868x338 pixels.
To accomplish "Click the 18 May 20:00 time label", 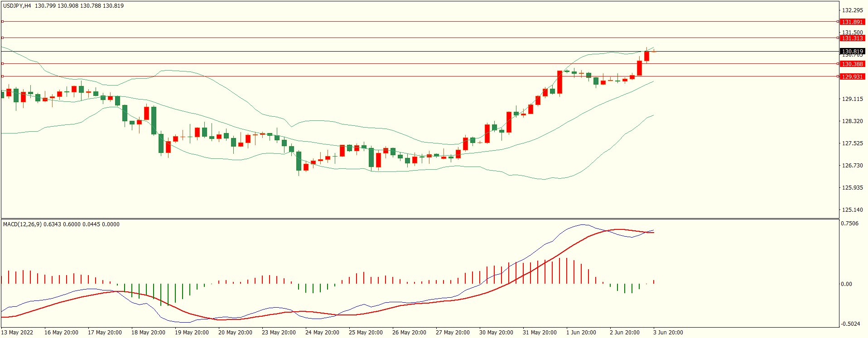I will point(148,333).
